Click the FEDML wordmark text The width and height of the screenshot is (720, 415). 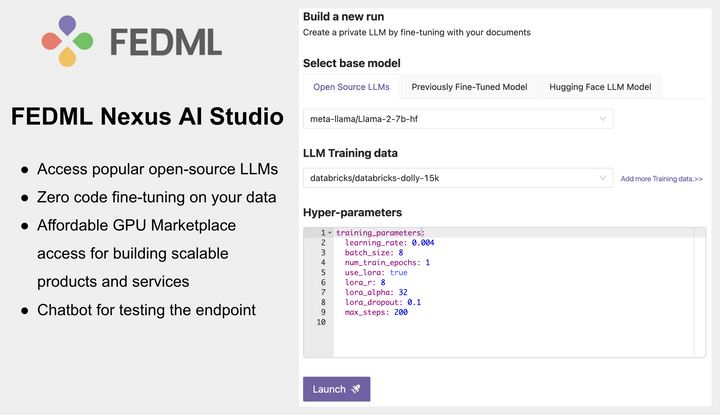(x=166, y=41)
